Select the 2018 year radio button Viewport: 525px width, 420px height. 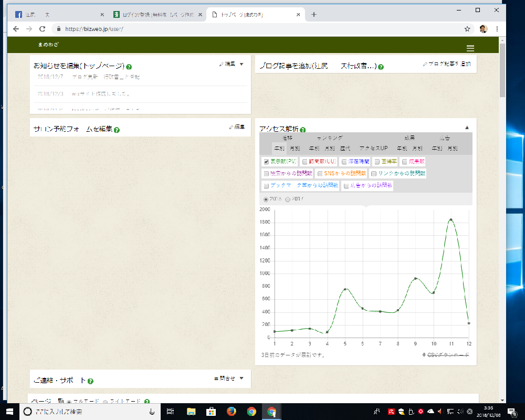(266, 199)
